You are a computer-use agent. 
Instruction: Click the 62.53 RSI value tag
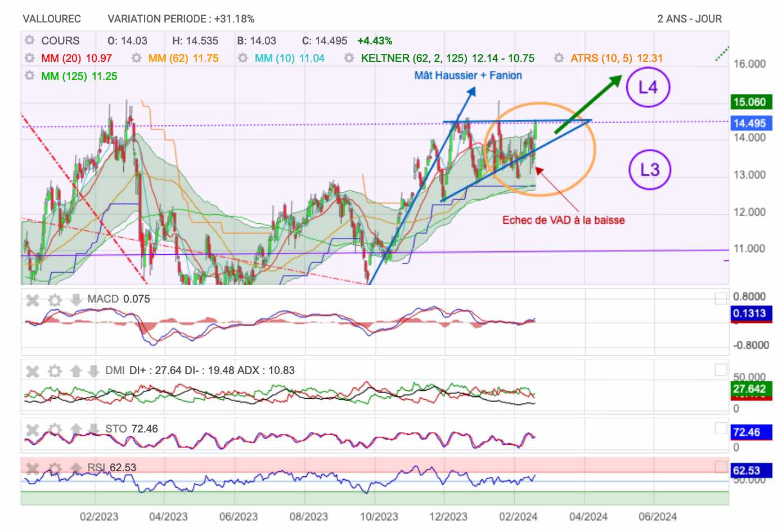[x=750, y=471]
